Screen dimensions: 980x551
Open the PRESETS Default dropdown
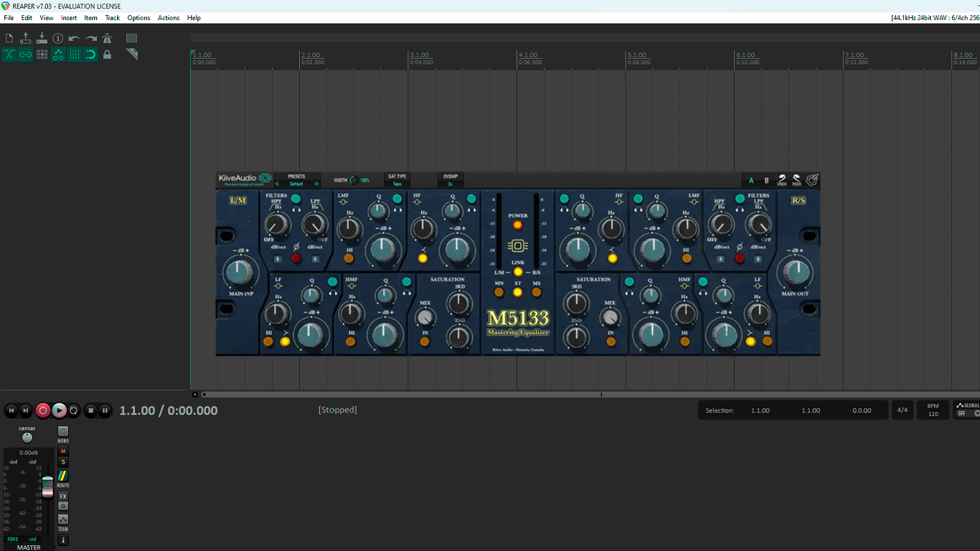[296, 184]
